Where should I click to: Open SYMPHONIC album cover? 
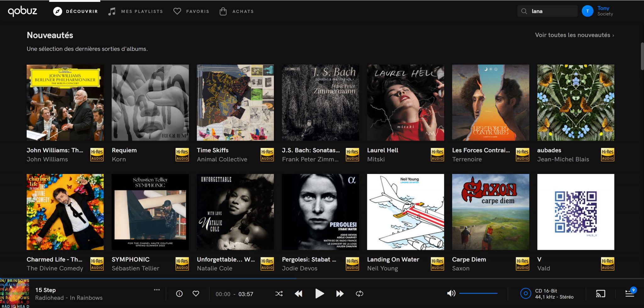(x=150, y=212)
